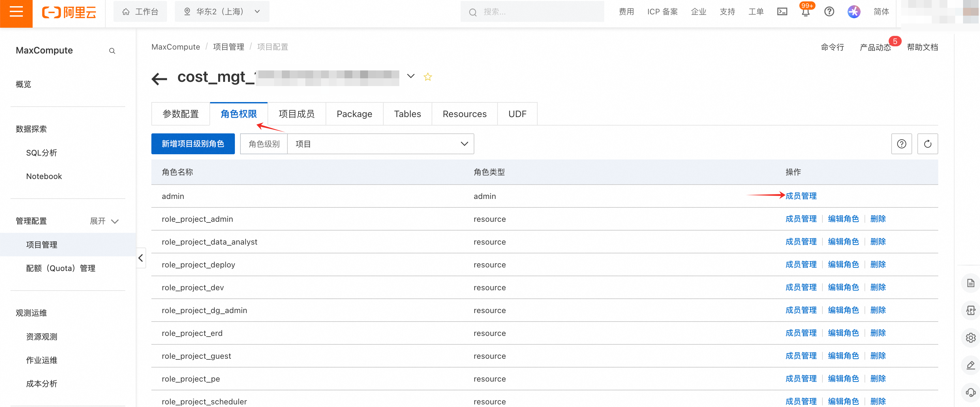
Task: Click the 项目管理 breadcrumb
Action: tap(229, 47)
